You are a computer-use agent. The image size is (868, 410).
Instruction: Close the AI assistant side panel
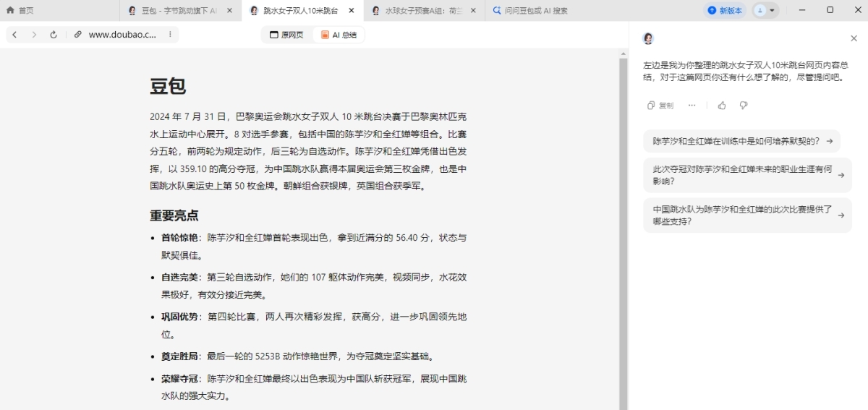pos(854,38)
